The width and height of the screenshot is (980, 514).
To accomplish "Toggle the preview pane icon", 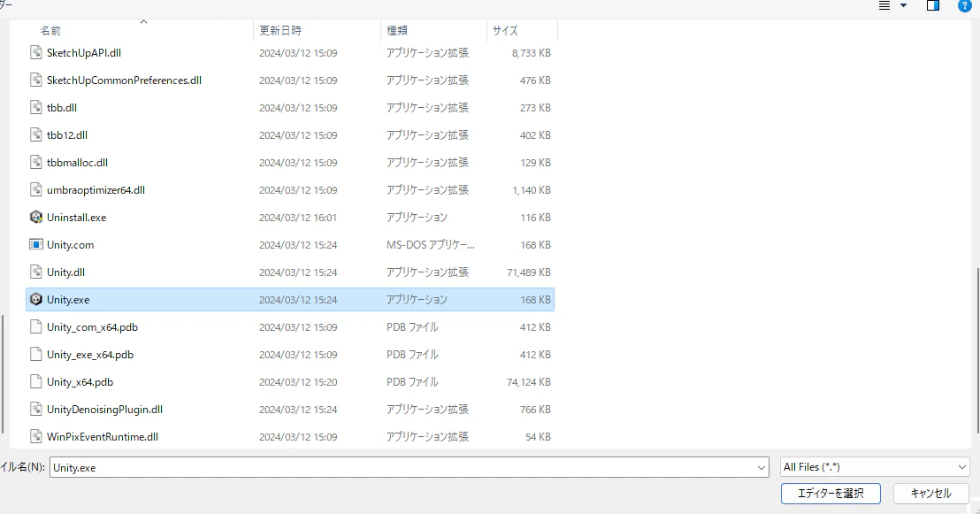I will (933, 5).
